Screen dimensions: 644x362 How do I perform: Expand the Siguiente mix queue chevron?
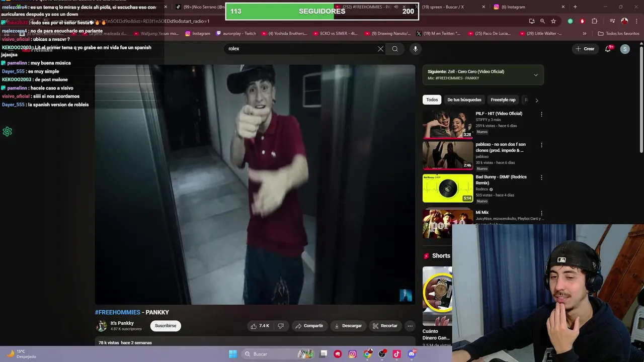point(535,75)
